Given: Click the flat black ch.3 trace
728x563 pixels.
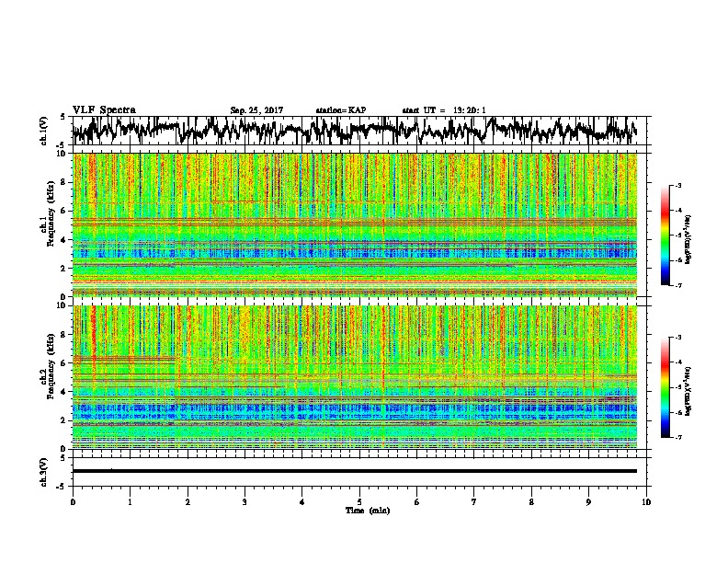Looking at the screenshot, I should click(355, 471).
